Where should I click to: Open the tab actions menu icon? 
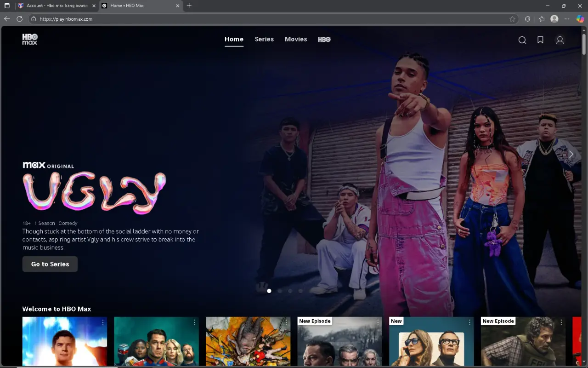coord(7,6)
